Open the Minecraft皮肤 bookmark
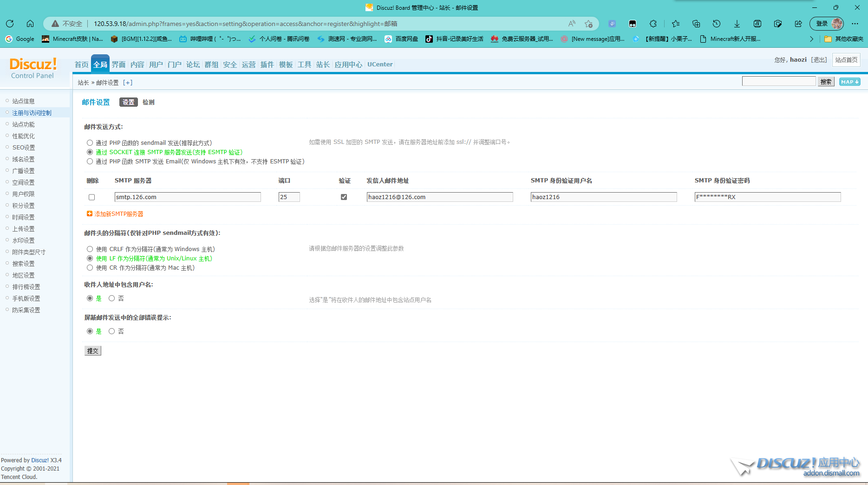The image size is (868, 485). point(72,39)
